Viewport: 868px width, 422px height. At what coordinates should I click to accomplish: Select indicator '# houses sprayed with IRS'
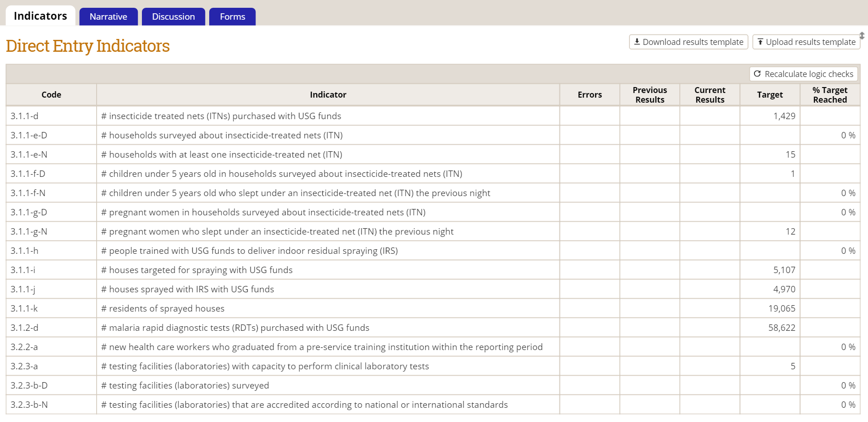click(x=188, y=289)
